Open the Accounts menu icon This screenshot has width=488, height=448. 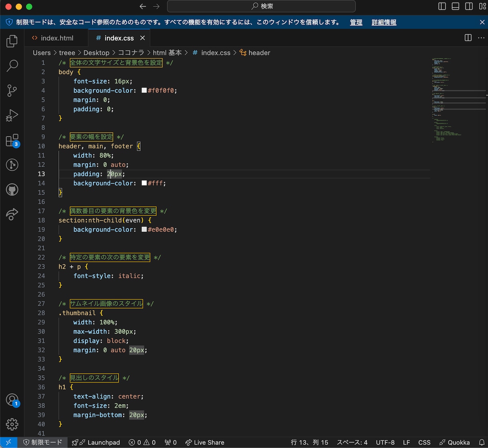pos(12,400)
